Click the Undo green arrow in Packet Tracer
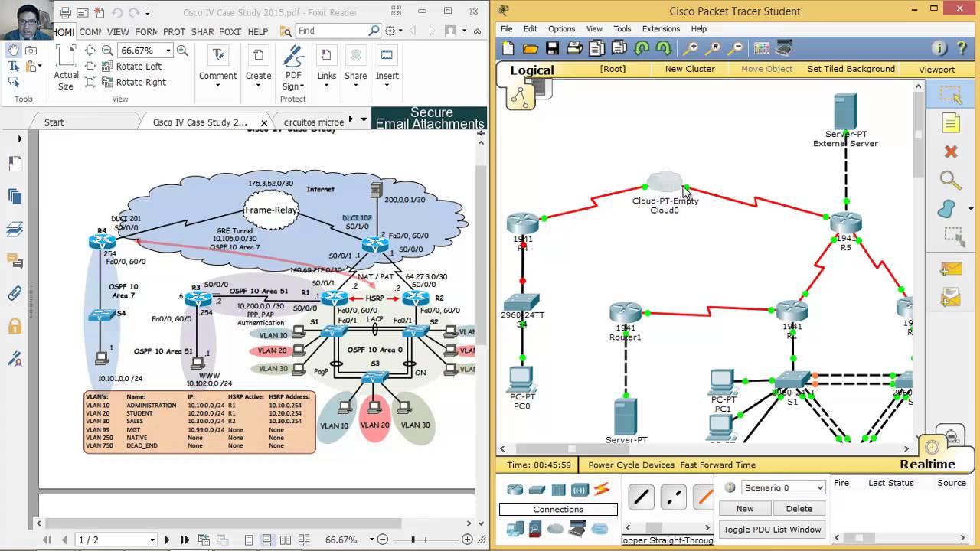 pyautogui.click(x=641, y=48)
